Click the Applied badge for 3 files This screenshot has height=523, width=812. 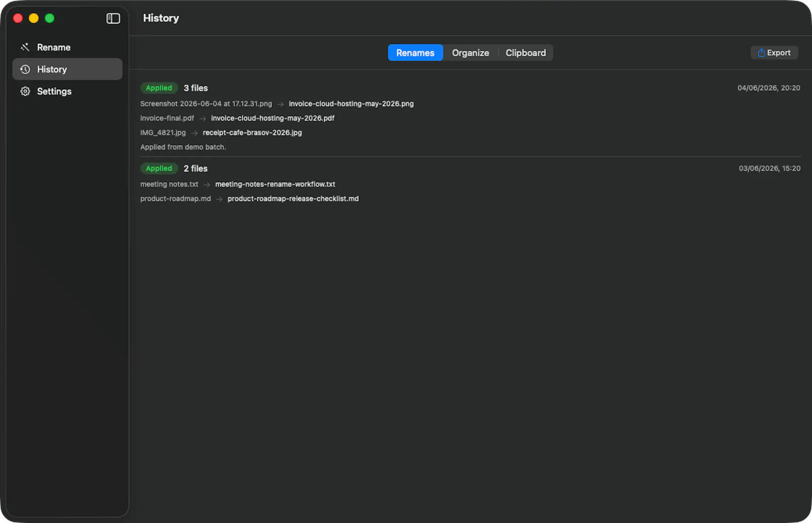coord(159,88)
